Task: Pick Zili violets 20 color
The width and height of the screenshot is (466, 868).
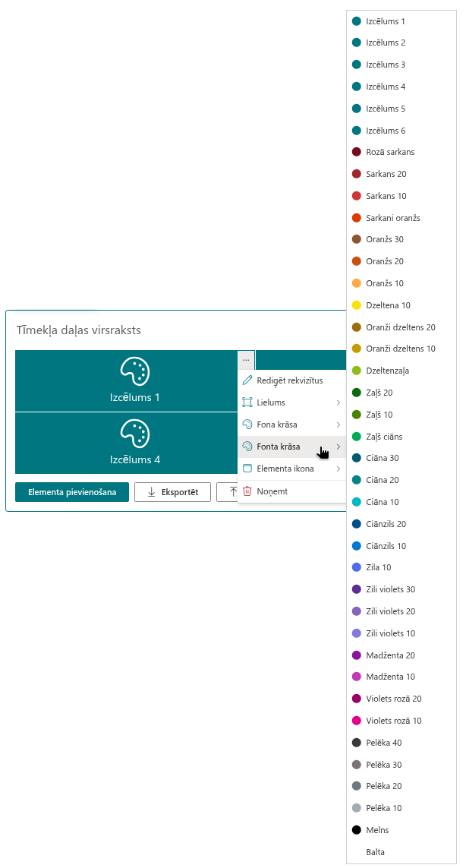Action: coord(401,611)
